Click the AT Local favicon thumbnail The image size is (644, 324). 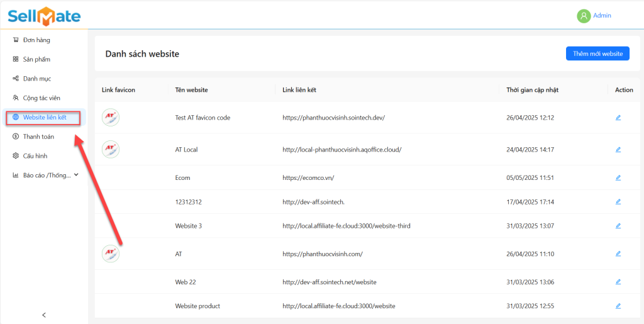tap(111, 149)
